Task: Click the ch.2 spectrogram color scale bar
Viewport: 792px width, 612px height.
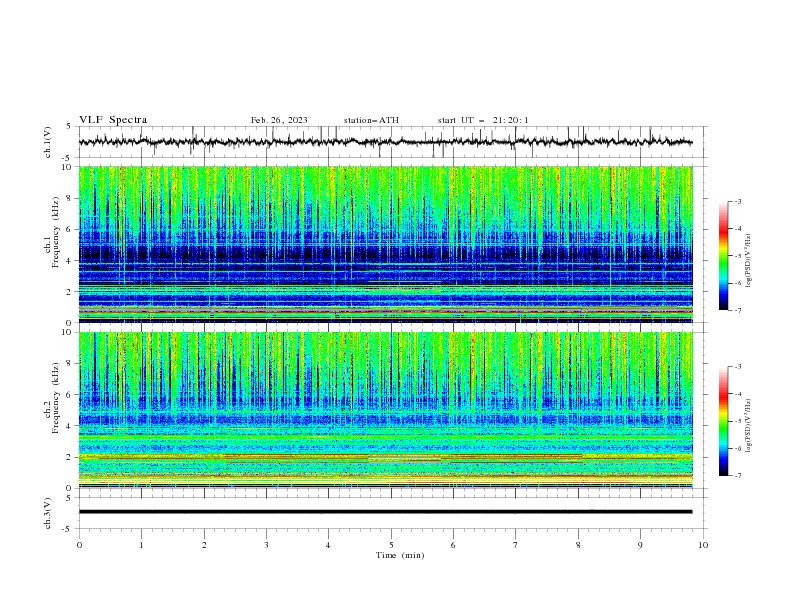Action: 723,421
